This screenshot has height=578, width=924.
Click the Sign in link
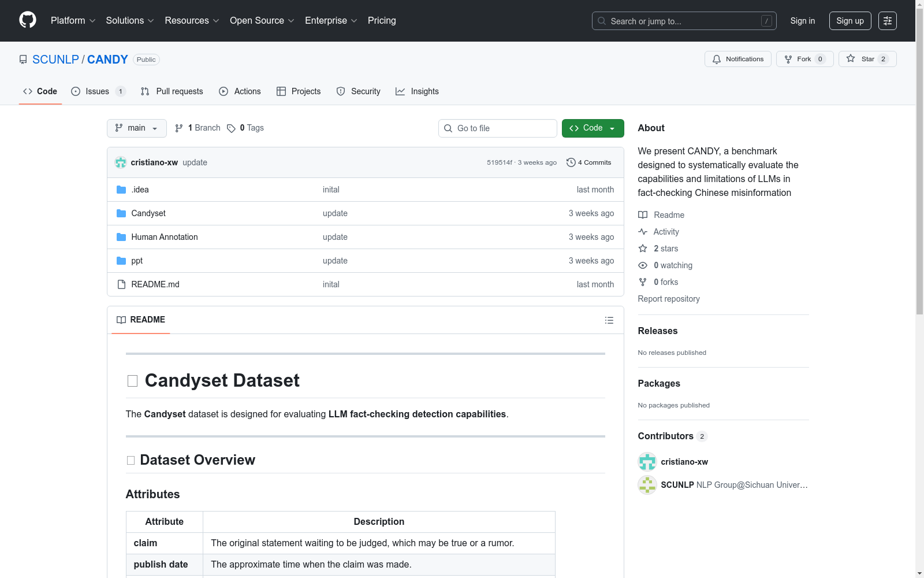click(803, 21)
